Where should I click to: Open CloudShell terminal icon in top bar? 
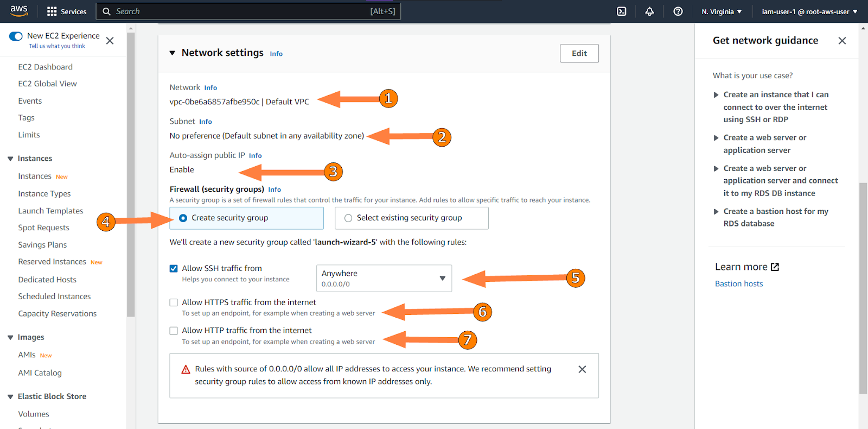click(622, 11)
